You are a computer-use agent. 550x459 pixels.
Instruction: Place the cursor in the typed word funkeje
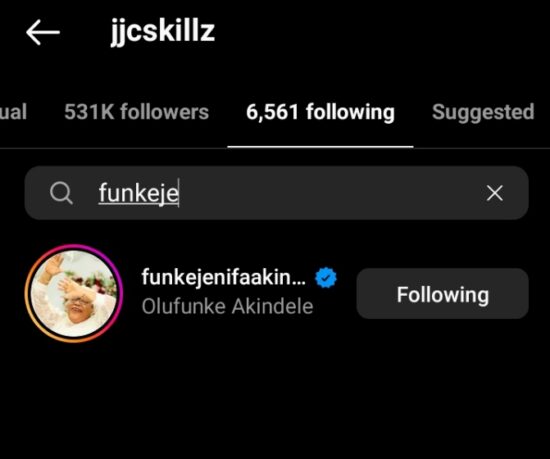tap(139, 193)
